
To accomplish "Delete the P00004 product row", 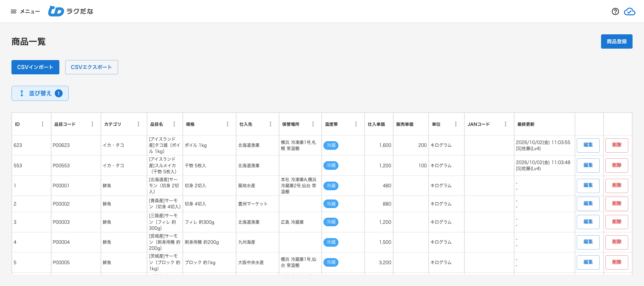I will (x=617, y=242).
